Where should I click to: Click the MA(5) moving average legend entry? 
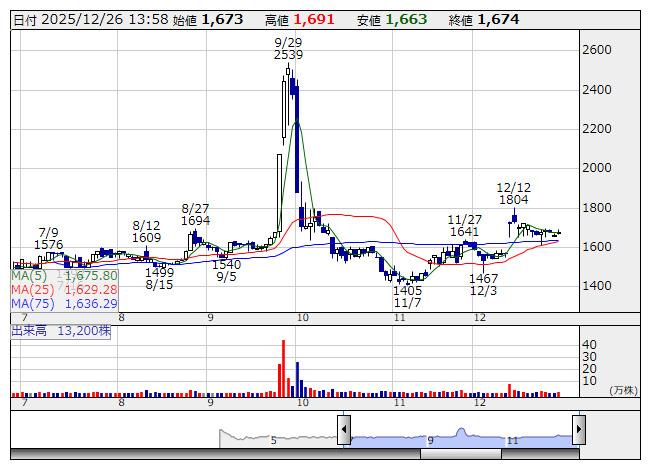(x=65, y=275)
